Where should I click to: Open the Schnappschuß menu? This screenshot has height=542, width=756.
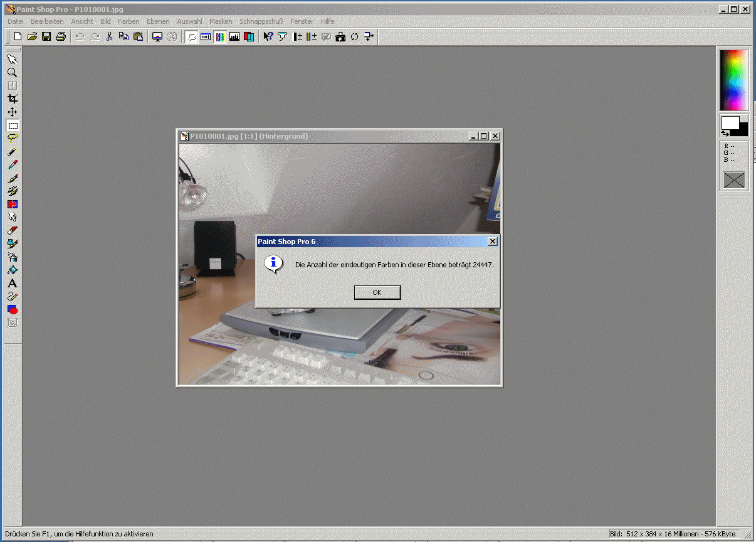[261, 21]
